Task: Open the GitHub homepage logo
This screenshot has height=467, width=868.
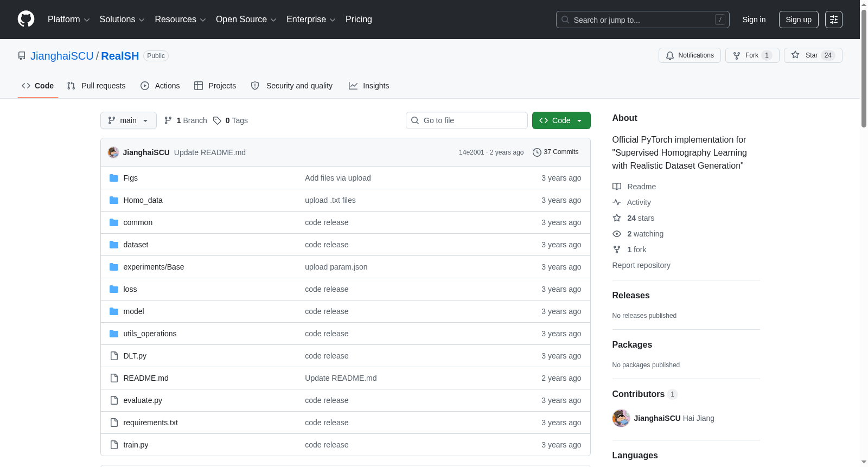Action: point(26,20)
